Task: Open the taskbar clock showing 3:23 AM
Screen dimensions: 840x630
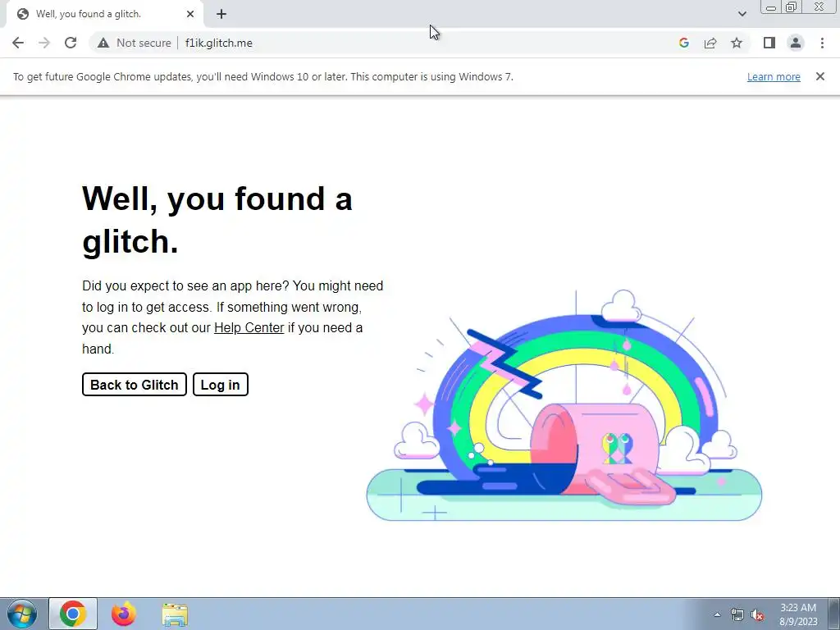Action: point(798,614)
